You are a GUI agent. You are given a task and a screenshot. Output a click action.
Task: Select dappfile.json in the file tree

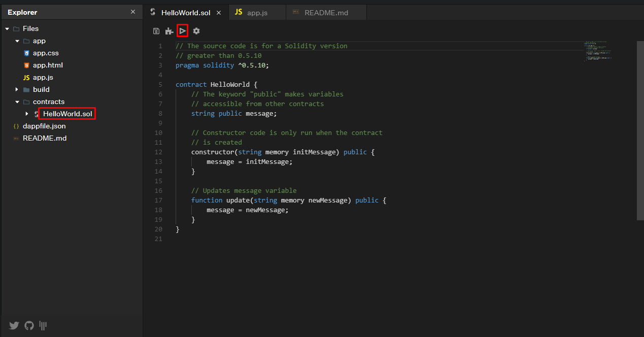(44, 126)
